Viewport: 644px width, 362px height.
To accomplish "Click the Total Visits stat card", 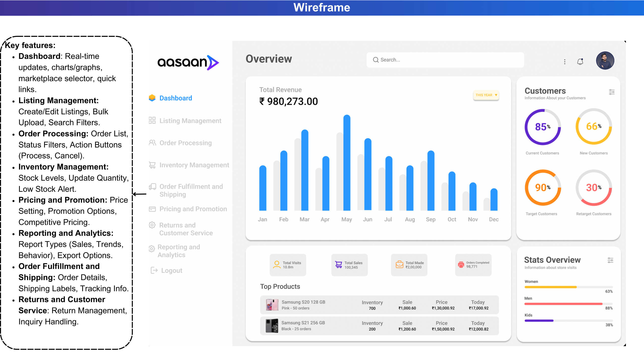I will (x=288, y=265).
